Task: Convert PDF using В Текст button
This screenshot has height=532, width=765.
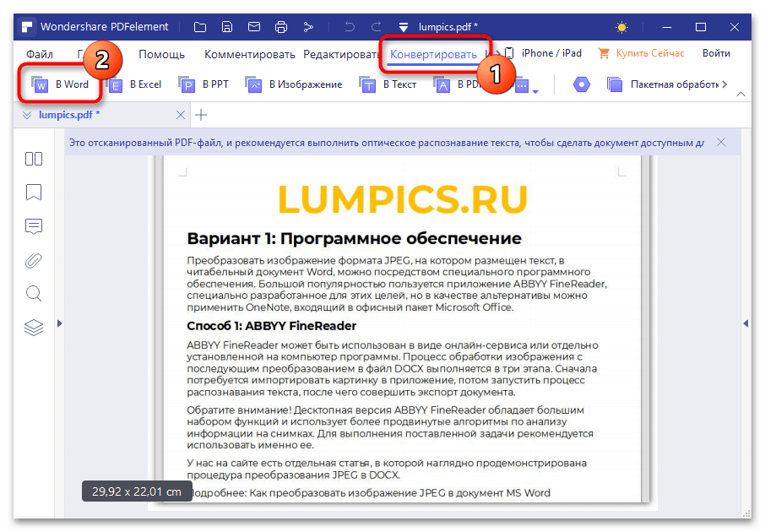Action: point(388,85)
